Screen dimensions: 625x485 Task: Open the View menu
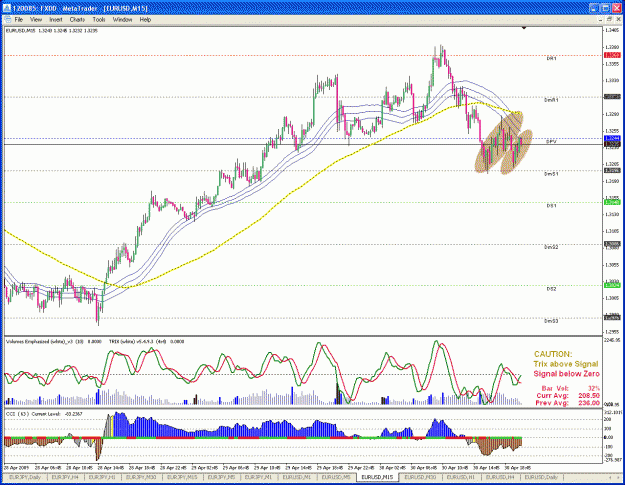pos(35,20)
